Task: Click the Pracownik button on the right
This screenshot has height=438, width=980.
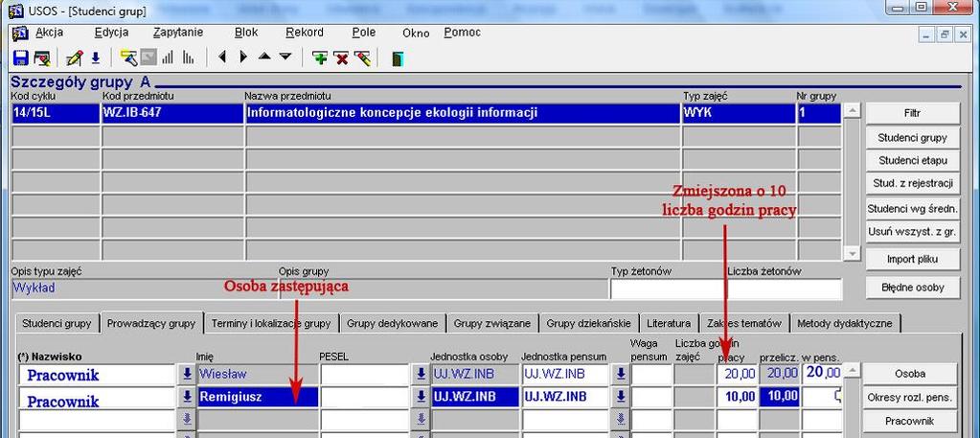Action: [910, 421]
